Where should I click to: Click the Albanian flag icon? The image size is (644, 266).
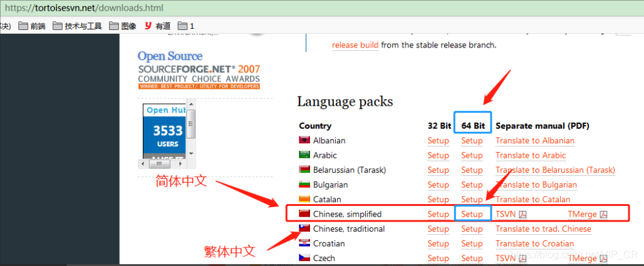[x=304, y=140]
